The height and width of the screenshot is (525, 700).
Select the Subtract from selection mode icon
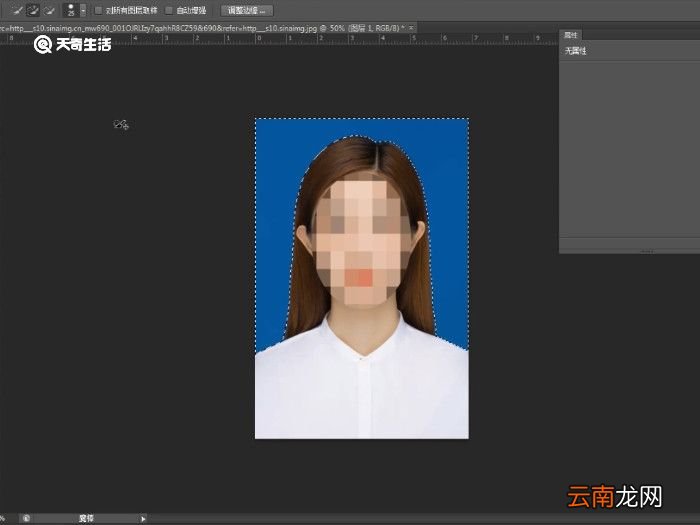[x=48, y=9]
